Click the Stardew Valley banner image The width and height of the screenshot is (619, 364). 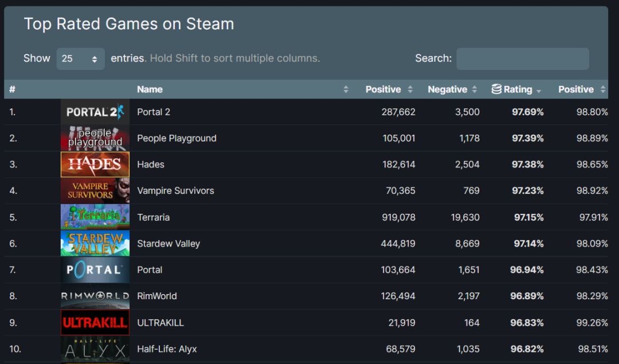(x=95, y=244)
